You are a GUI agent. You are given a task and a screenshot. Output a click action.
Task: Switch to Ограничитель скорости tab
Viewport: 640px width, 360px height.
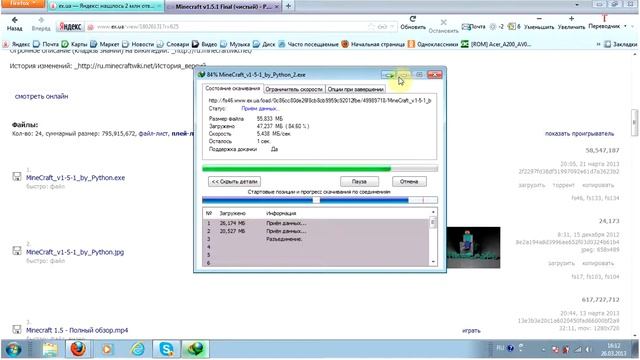point(294,89)
